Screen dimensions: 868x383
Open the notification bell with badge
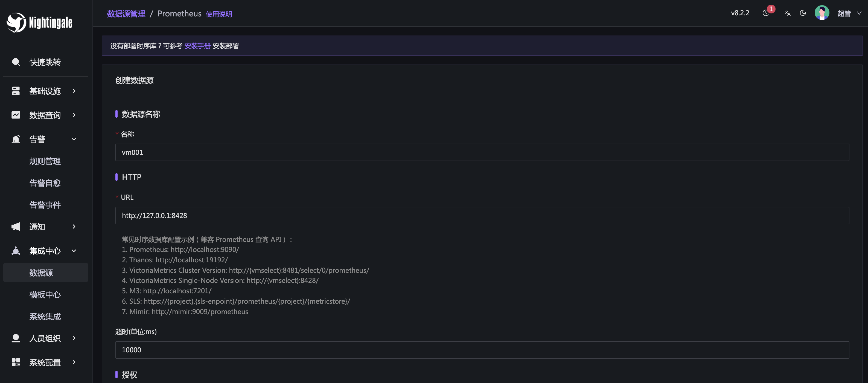[x=766, y=13]
